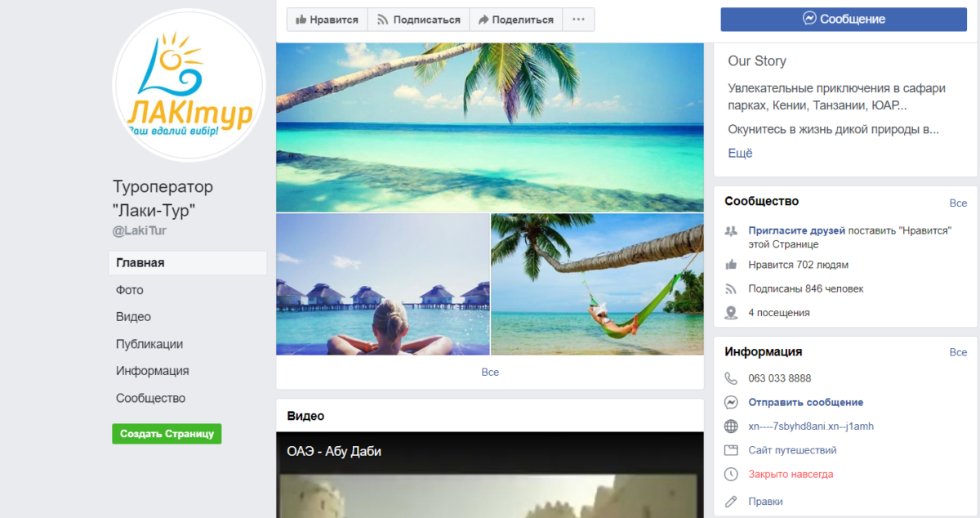Click the phone icon beside 063 033 8888
This screenshot has width=980, height=518.
(731, 378)
